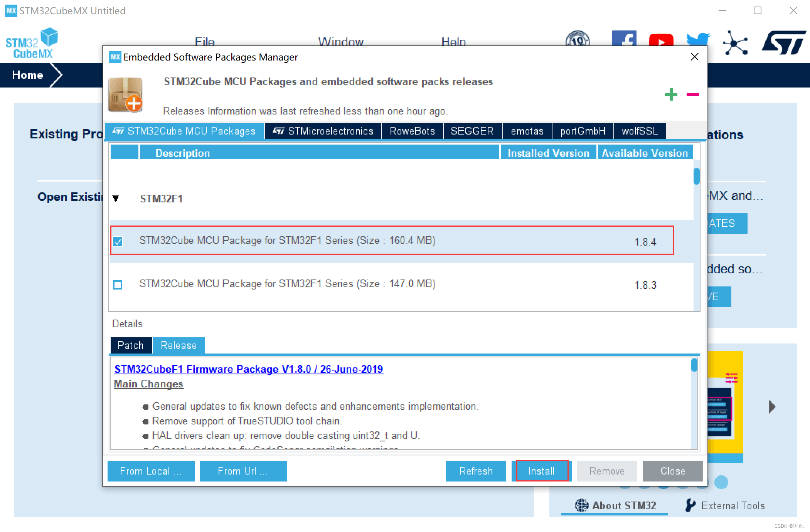Open the STMicroelectronics tab
Image resolution: width=810 pixels, height=532 pixels.
point(323,131)
